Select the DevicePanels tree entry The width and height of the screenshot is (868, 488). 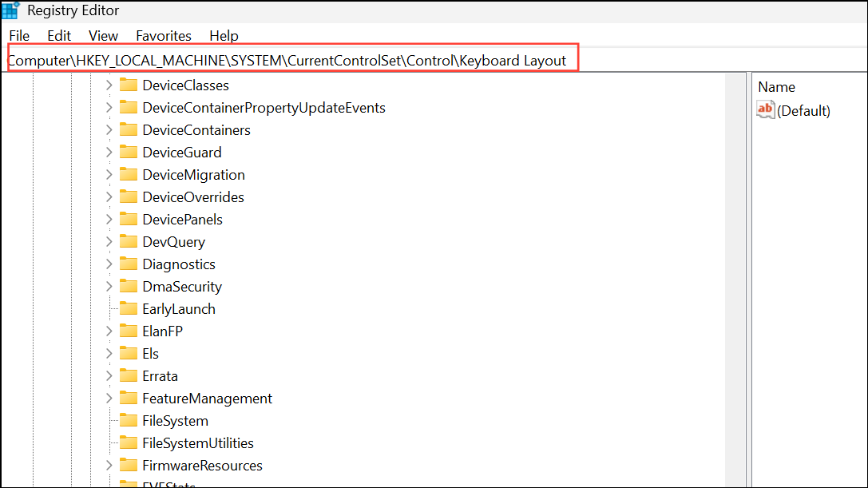coord(182,220)
